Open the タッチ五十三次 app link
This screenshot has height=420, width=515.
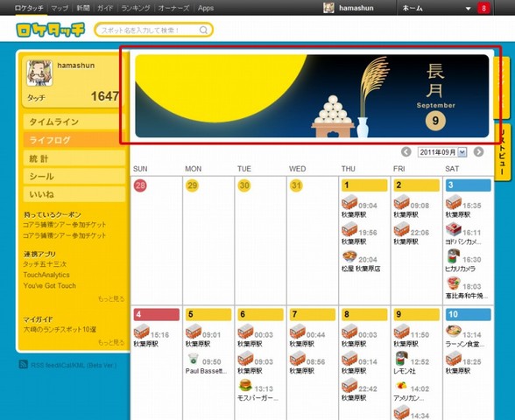(x=45, y=264)
